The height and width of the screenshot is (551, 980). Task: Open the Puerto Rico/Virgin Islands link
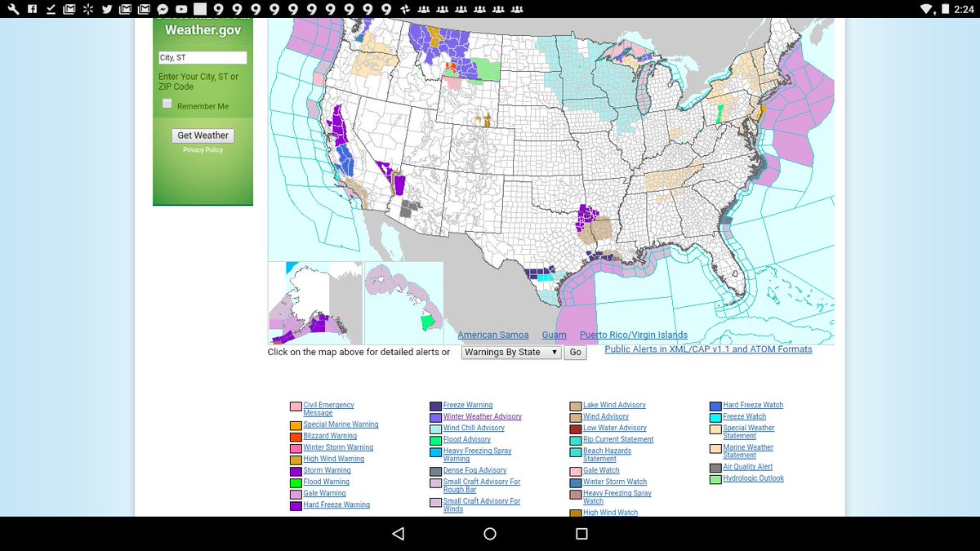634,335
